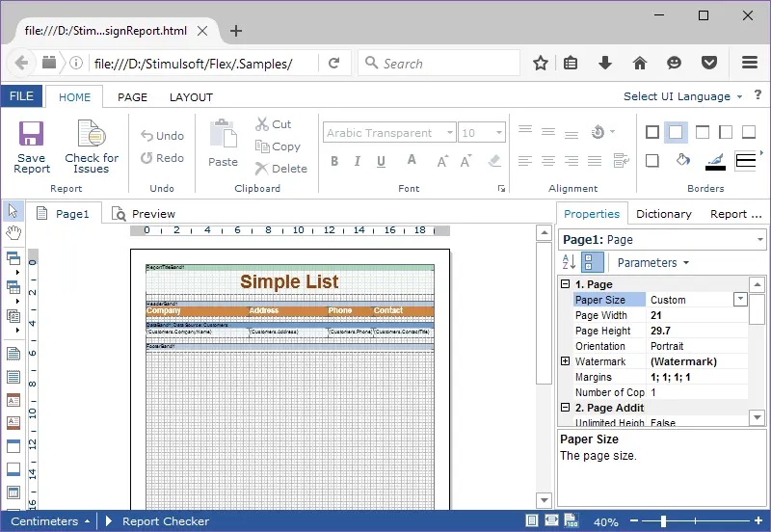The width and height of the screenshot is (771, 532).
Task: Click the browser bookmark star icon
Action: [541, 63]
